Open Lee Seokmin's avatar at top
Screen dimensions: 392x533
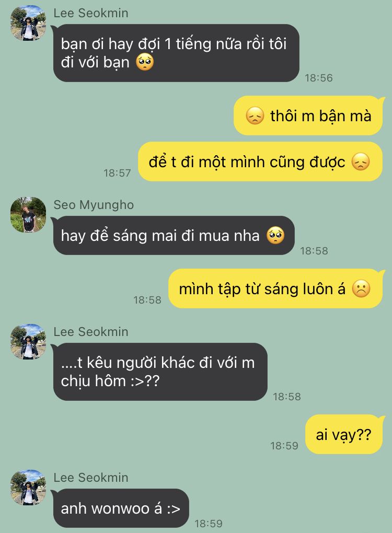(28, 23)
